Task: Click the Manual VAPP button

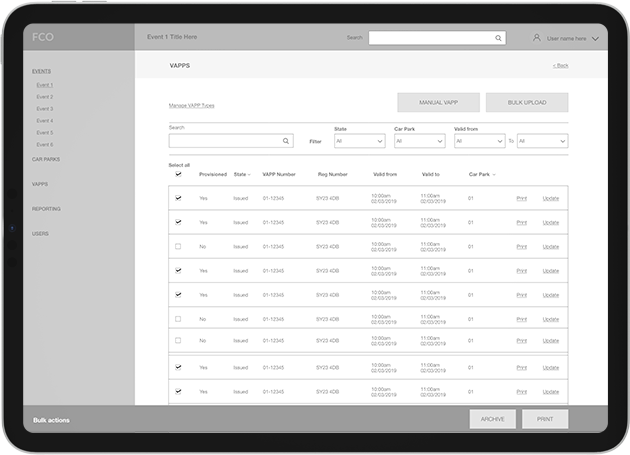Action: [x=438, y=102]
